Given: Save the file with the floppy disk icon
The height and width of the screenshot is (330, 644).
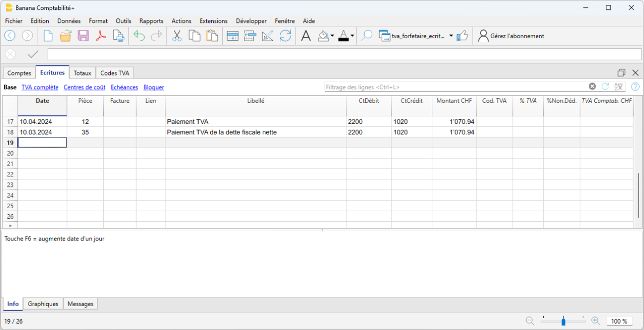Looking at the screenshot, I should click(x=83, y=36).
